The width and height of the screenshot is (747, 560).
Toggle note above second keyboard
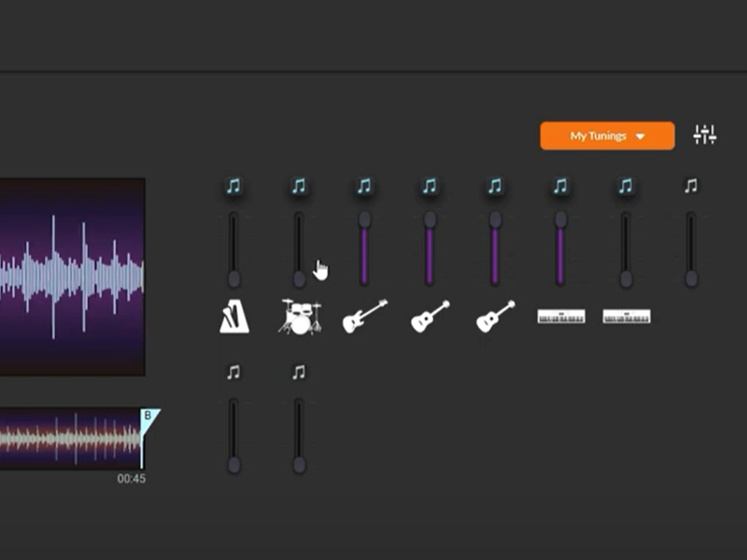pyautogui.click(x=626, y=186)
